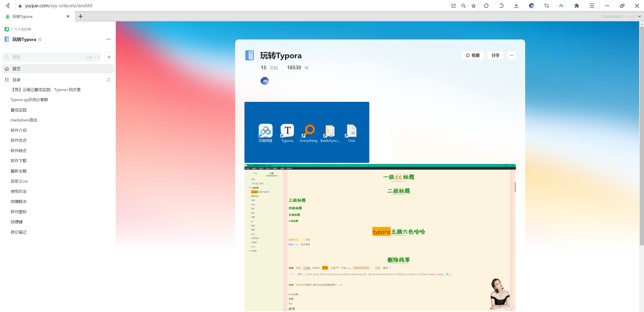644x312 pixels.
Task: Click the plus button beside search
Action: (109, 57)
